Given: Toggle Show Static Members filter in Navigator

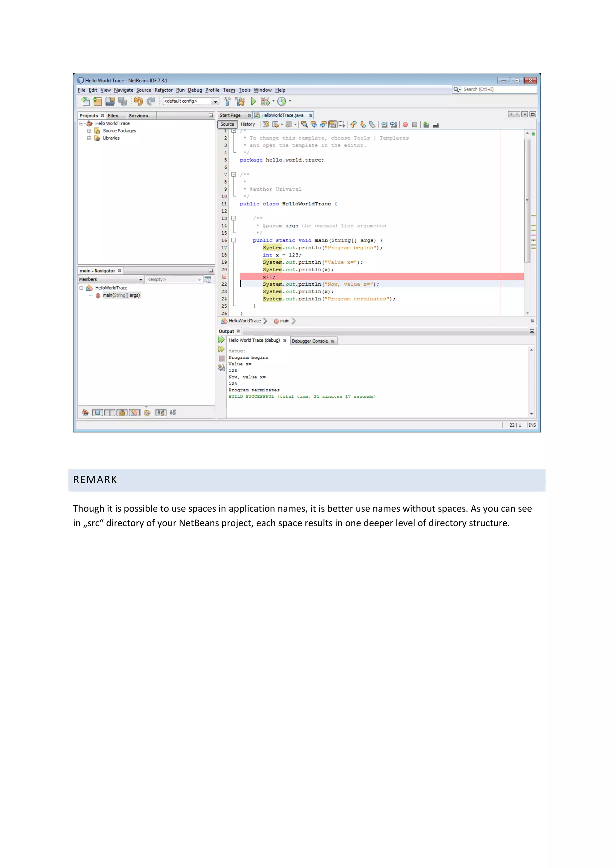Looking at the screenshot, I should (x=110, y=412).
